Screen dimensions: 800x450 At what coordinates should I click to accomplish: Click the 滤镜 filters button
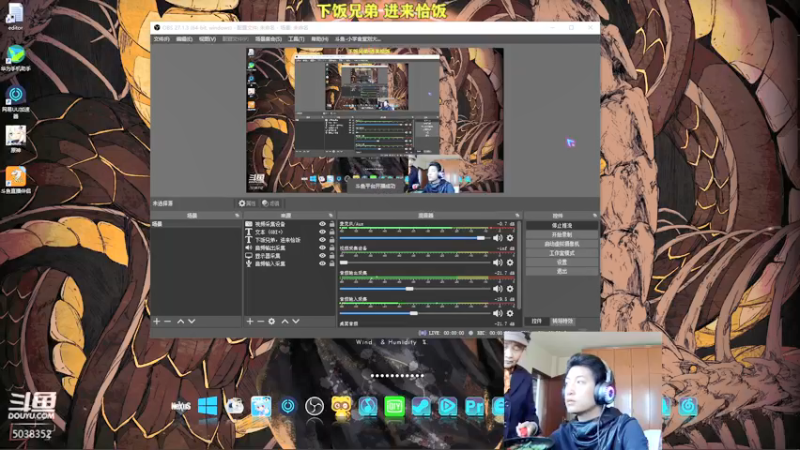tap(270, 204)
